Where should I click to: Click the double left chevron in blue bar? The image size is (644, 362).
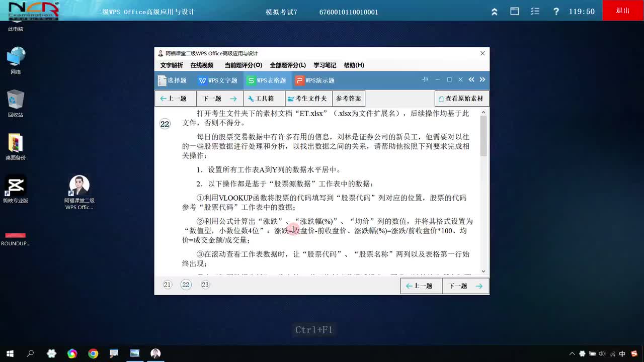tap(471, 79)
